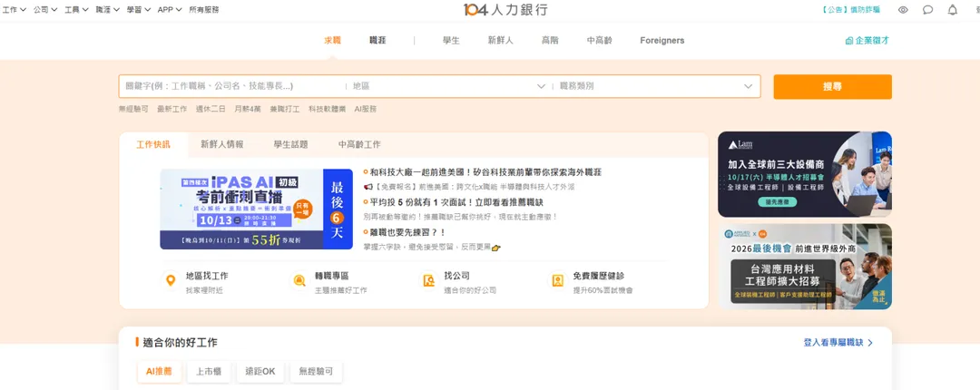Expand the 公司 top menu
Viewport: 980px width, 390px height.
coord(45,10)
